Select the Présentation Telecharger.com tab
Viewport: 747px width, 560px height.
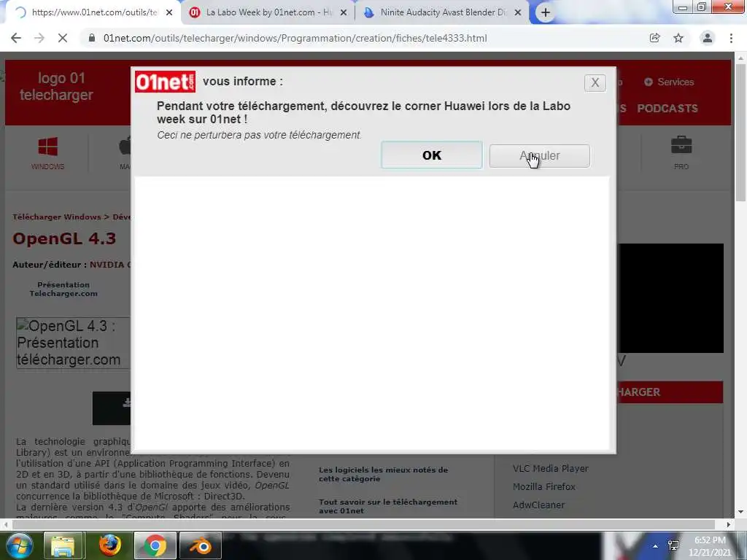pyautogui.click(x=63, y=289)
